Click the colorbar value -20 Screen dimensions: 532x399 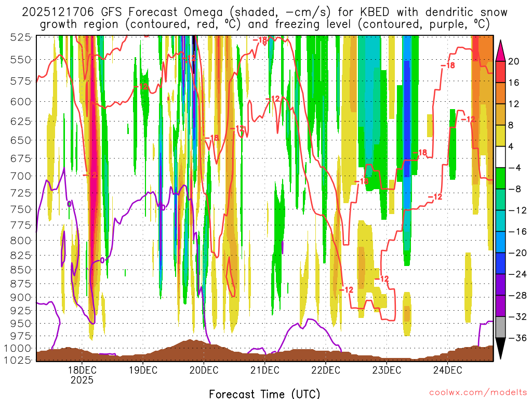(x=517, y=253)
